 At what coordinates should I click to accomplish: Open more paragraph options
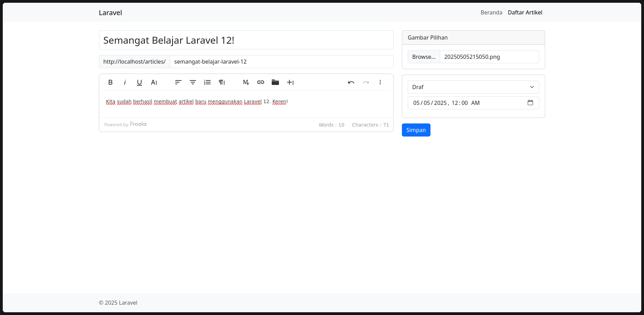click(x=222, y=82)
